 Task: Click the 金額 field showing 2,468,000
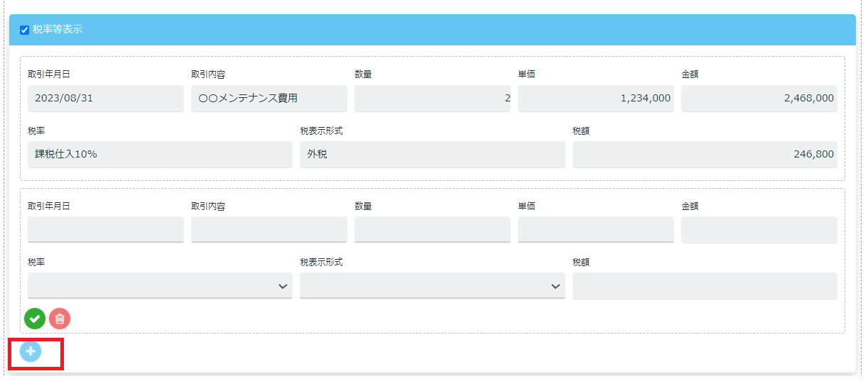(x=759, y=99)
